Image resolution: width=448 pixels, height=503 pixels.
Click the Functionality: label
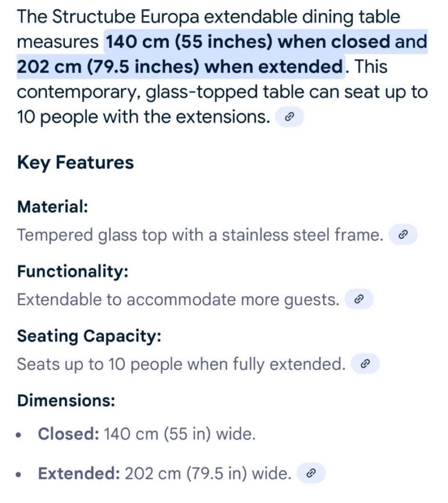tap(73, 271)
